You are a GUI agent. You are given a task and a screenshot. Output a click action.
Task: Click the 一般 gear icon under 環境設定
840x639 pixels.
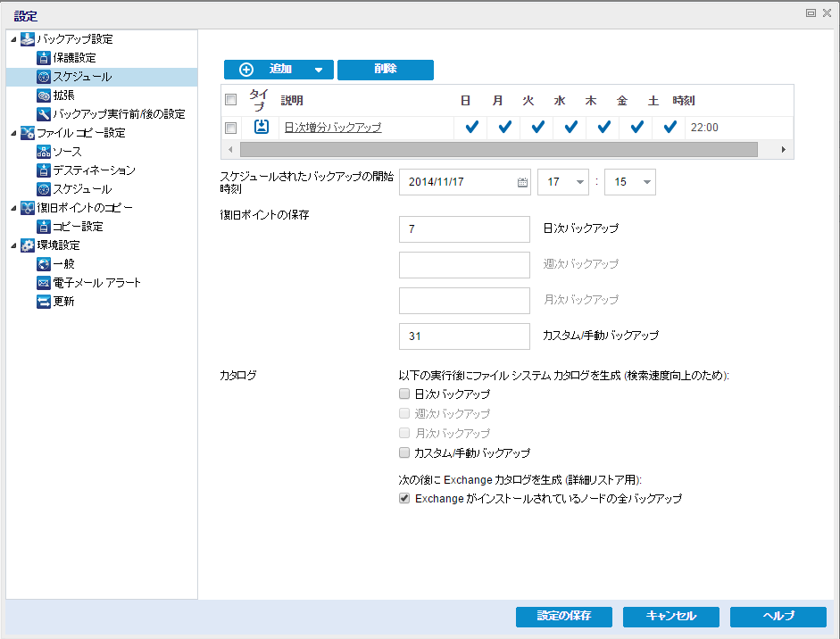click(x=45, y=264)
